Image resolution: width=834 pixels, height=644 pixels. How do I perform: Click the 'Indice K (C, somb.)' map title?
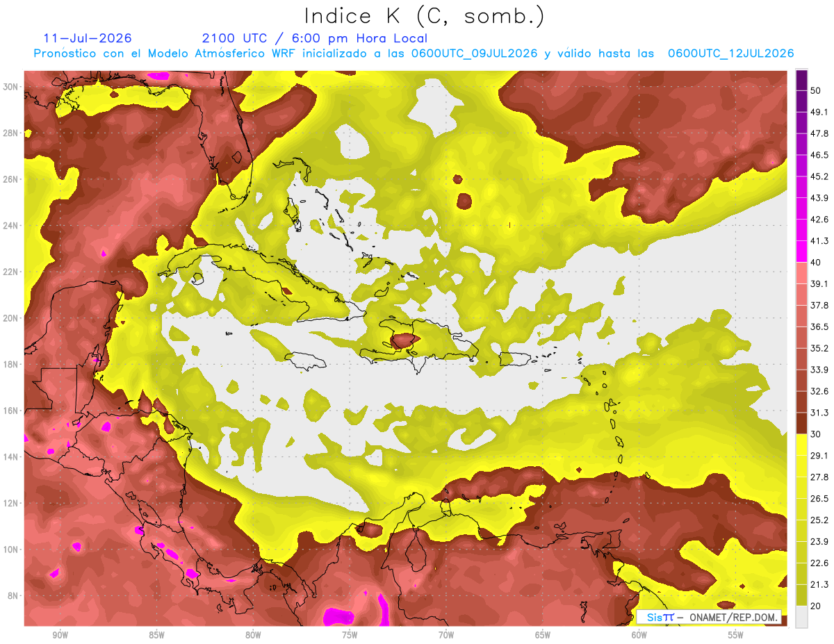pyautogui.click(x=425, y=15)
